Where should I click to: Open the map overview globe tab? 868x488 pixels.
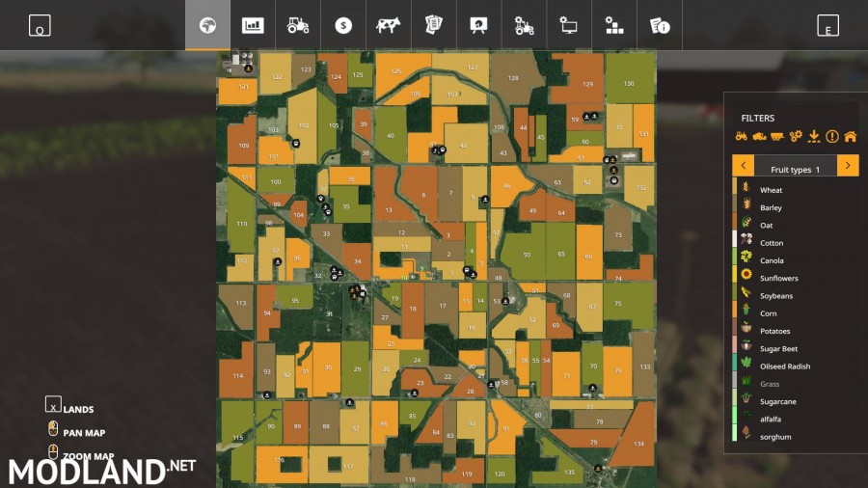point(207,25)
